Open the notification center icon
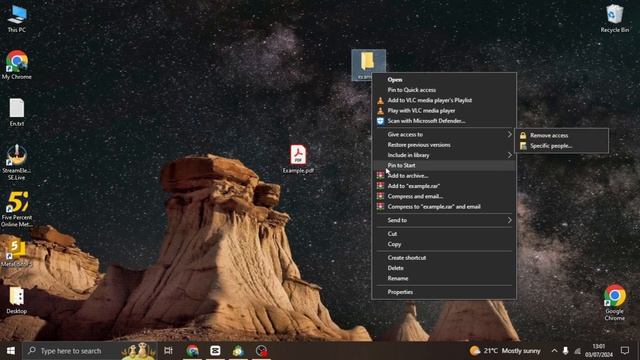This screenshot has height=360, width=640. [624, 351]
